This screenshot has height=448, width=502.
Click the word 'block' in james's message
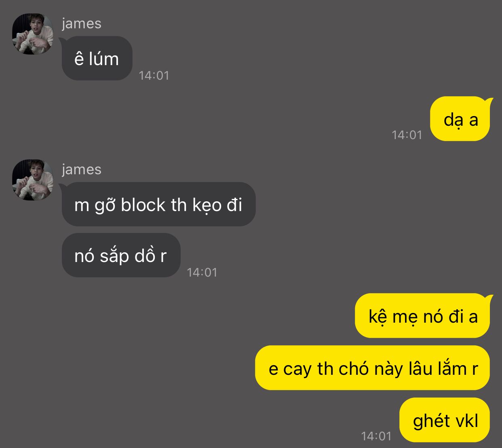[143, 205]
